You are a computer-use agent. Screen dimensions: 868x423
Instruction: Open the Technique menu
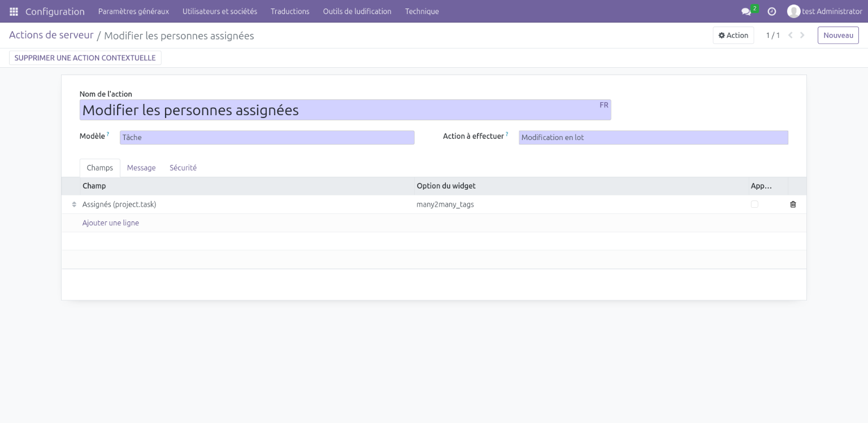(422, 11)
